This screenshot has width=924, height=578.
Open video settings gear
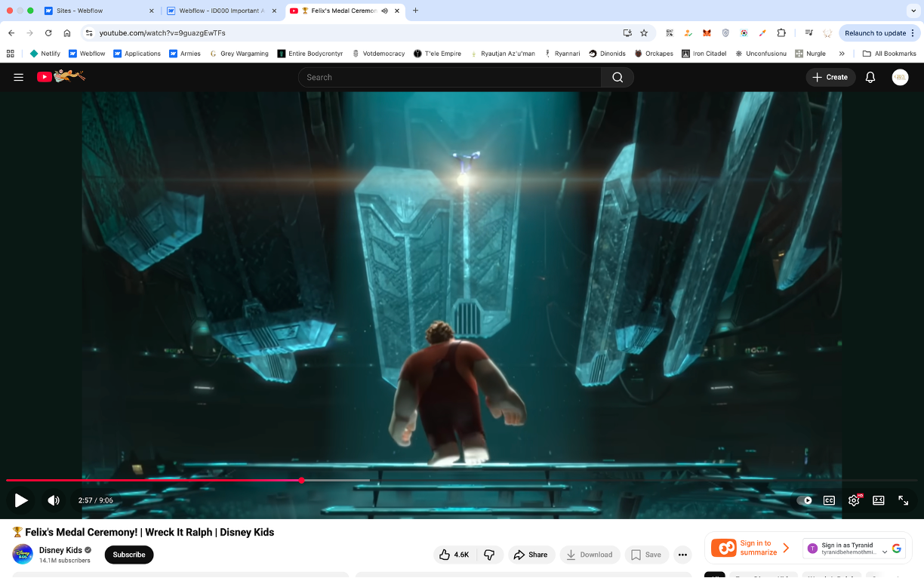coord(854,500)
